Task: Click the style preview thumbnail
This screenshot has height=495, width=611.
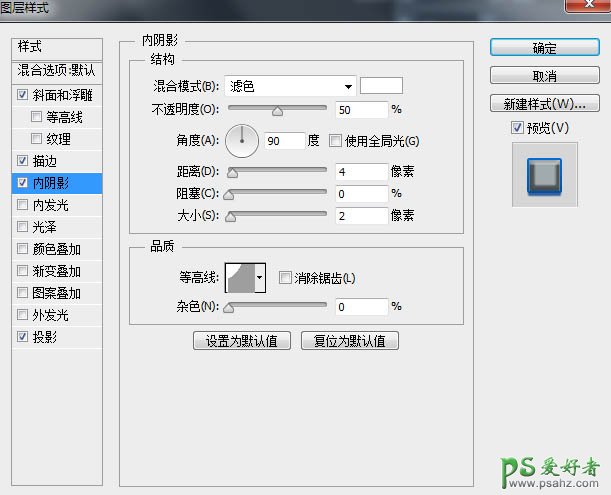Action: tap(544, 174)
